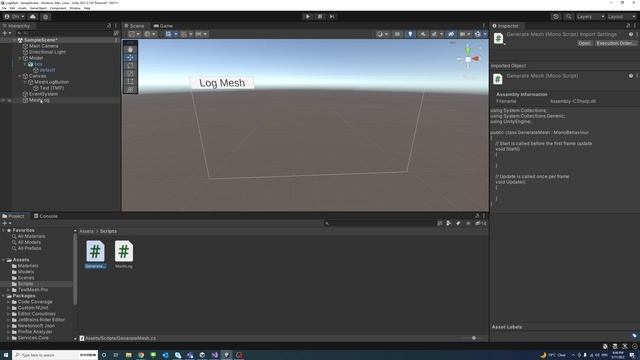Open the Layers dropdown
Viewport: 640px width, 360px height.
(590, 17)
